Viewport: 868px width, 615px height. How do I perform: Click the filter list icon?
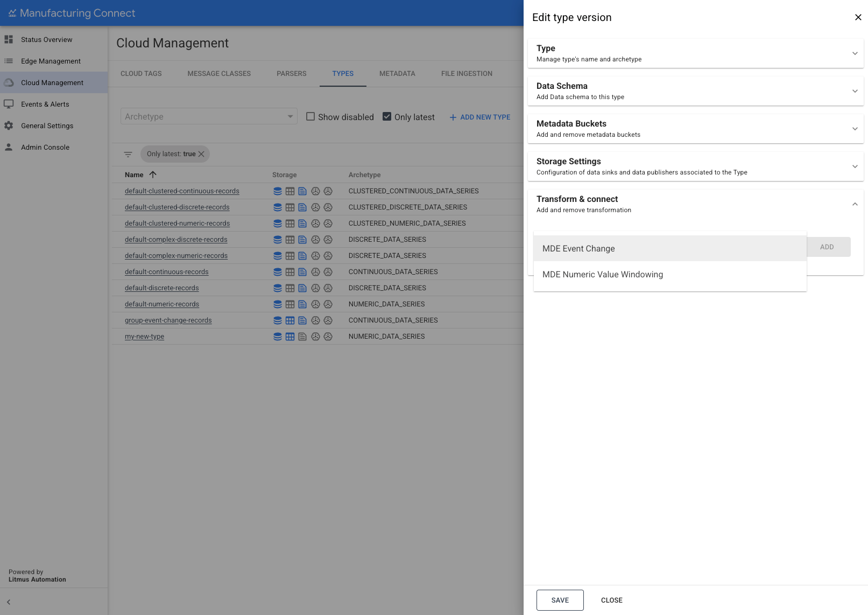[128, 154]
